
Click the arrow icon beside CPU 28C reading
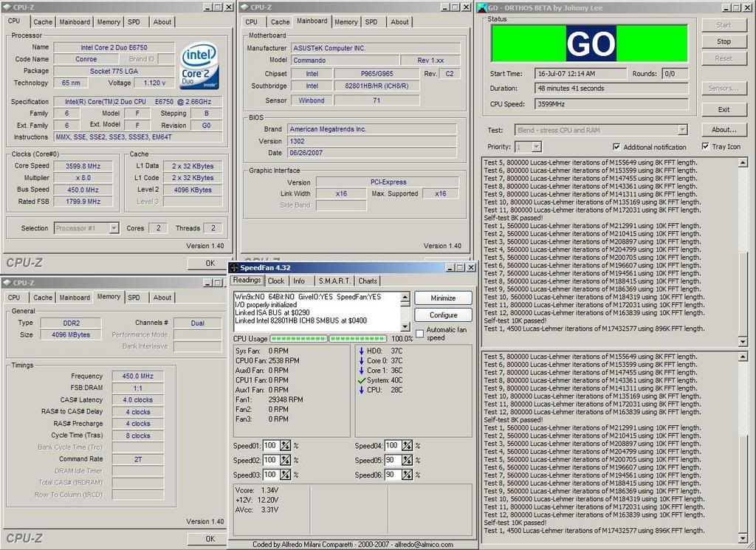[x=361, y=390]
